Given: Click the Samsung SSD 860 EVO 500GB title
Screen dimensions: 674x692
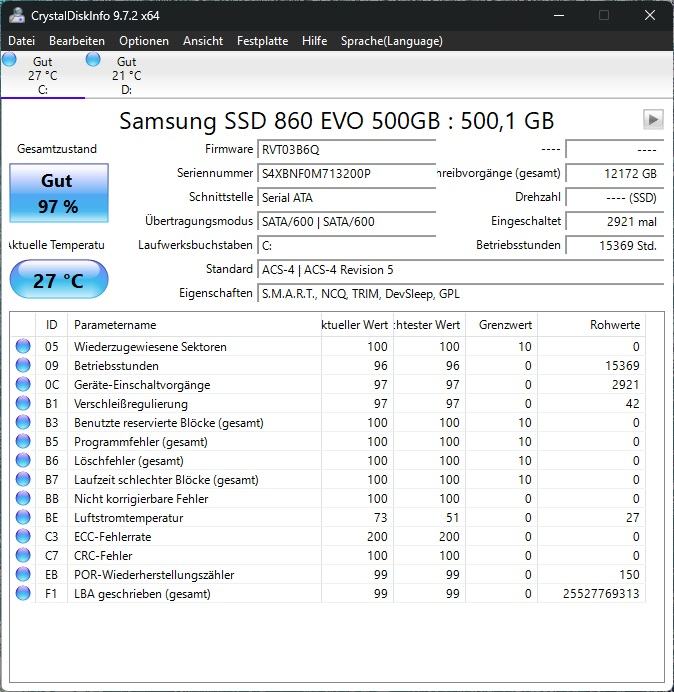Looking at the screenshot, I should click(x=336, y=120).
